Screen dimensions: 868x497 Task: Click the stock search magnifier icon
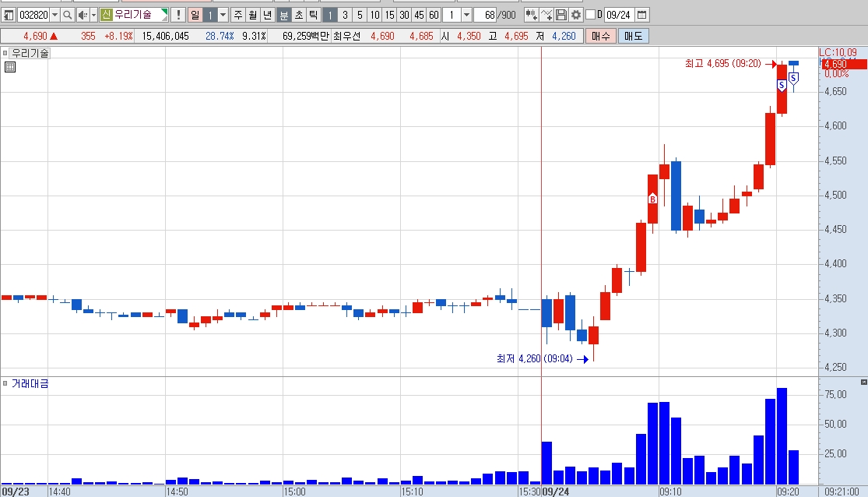(67, 15)
